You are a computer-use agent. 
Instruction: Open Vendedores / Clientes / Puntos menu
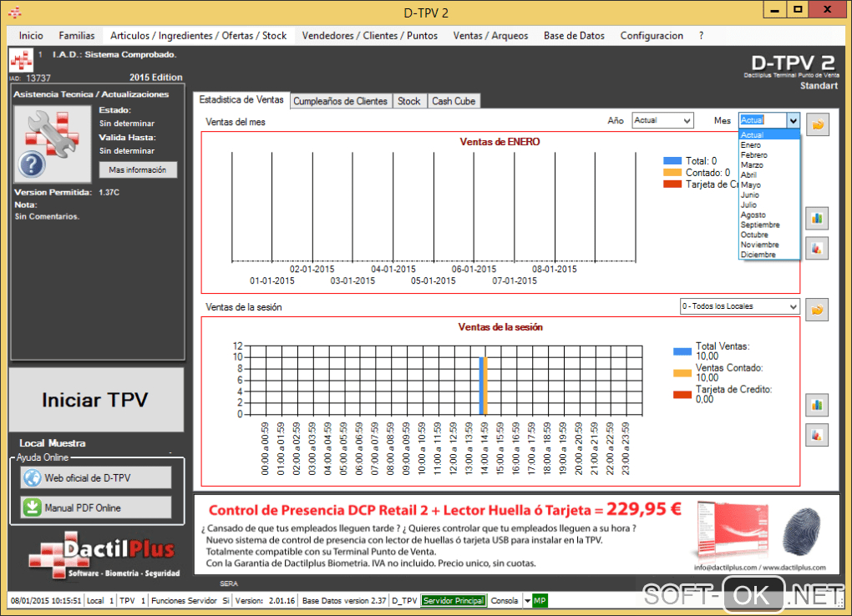coord(369,35)
